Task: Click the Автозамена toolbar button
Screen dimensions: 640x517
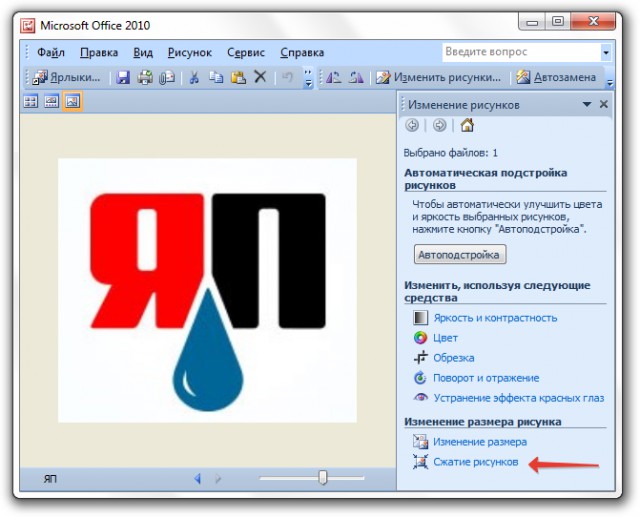Action: point(556,77)
